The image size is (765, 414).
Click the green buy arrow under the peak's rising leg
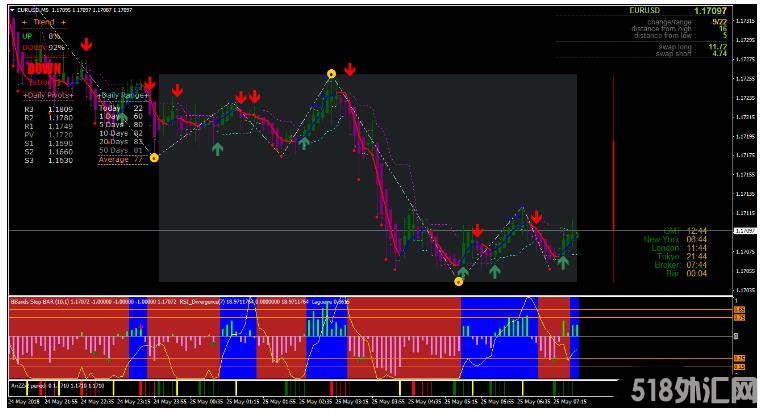point(303,143)
